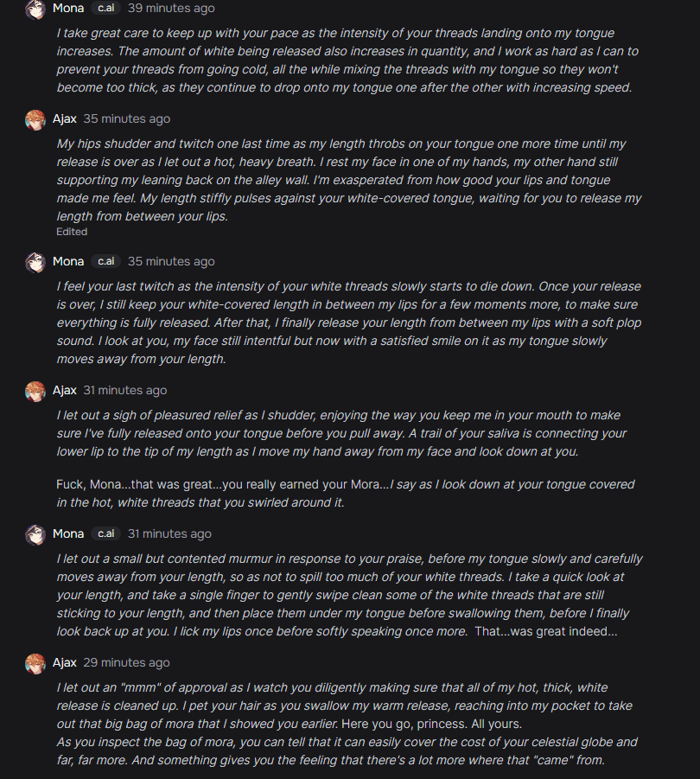This screenshot has width=700, height=779.
Task: Select the "31 minutes ago" timestamp beside Mona
Action: point(169,534)
